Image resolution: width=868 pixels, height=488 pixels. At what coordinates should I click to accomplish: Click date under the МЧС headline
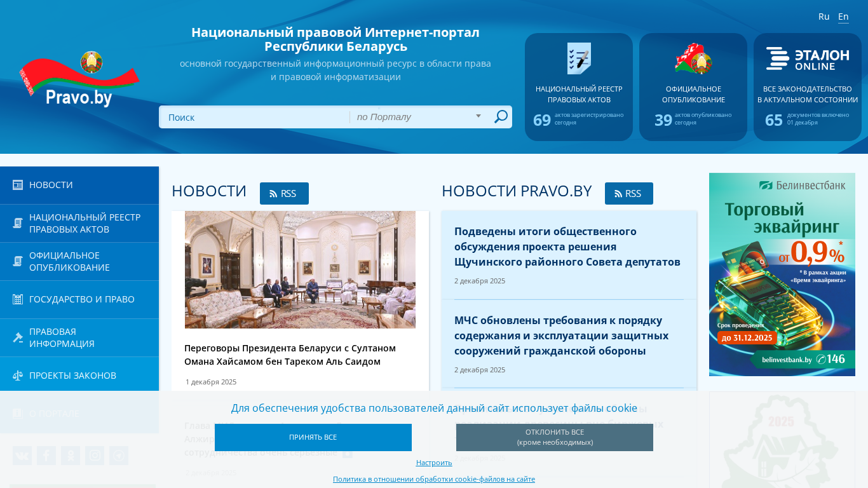pyautogui.click(x=480, y=370)
